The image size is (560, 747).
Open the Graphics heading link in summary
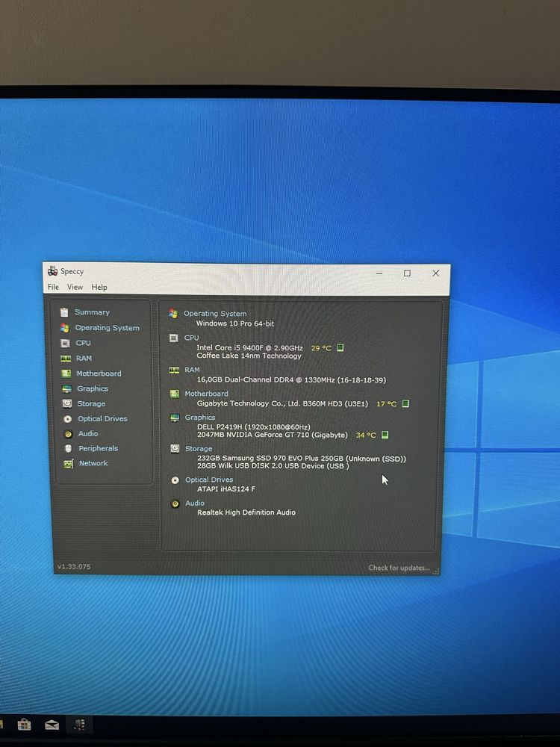coord(200,418)
